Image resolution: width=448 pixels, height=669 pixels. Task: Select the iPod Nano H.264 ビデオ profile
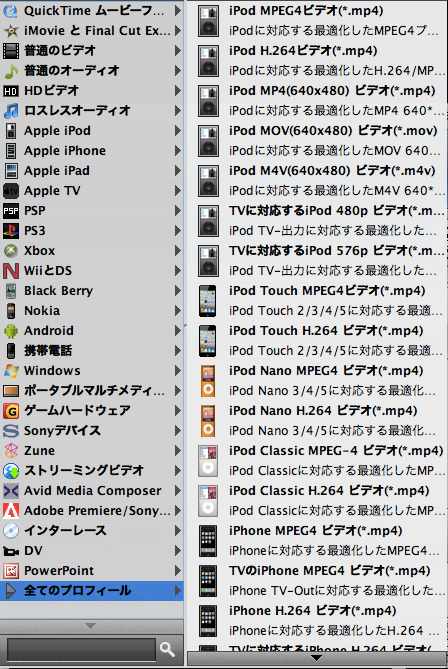point(318,421)
